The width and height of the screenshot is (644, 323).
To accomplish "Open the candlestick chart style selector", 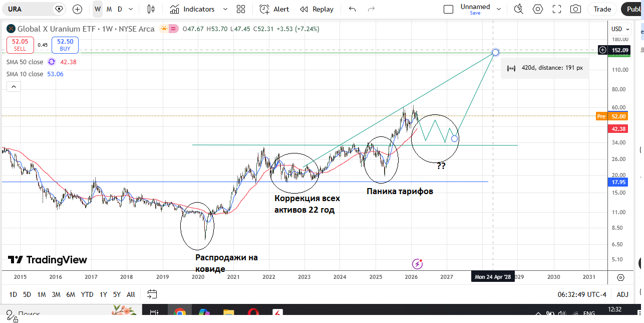I will [151, 9].
